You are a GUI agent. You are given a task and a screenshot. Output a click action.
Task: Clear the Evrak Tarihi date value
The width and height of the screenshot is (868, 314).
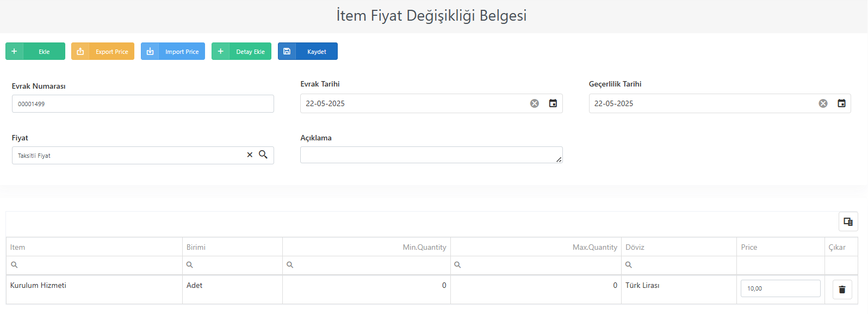point(535,103)
